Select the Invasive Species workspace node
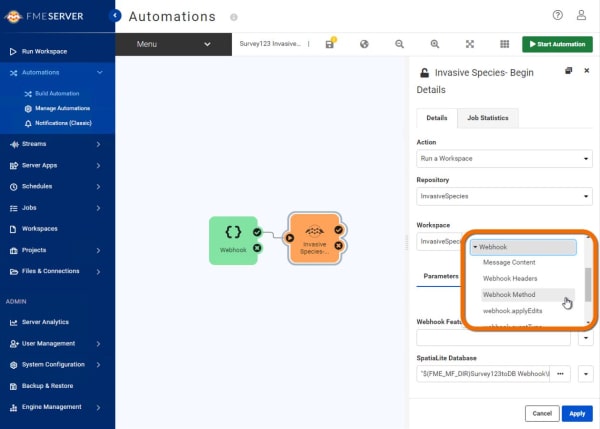The height and width of the screenshot is (429, 600). pyautogui.click(x=314, y=239)
